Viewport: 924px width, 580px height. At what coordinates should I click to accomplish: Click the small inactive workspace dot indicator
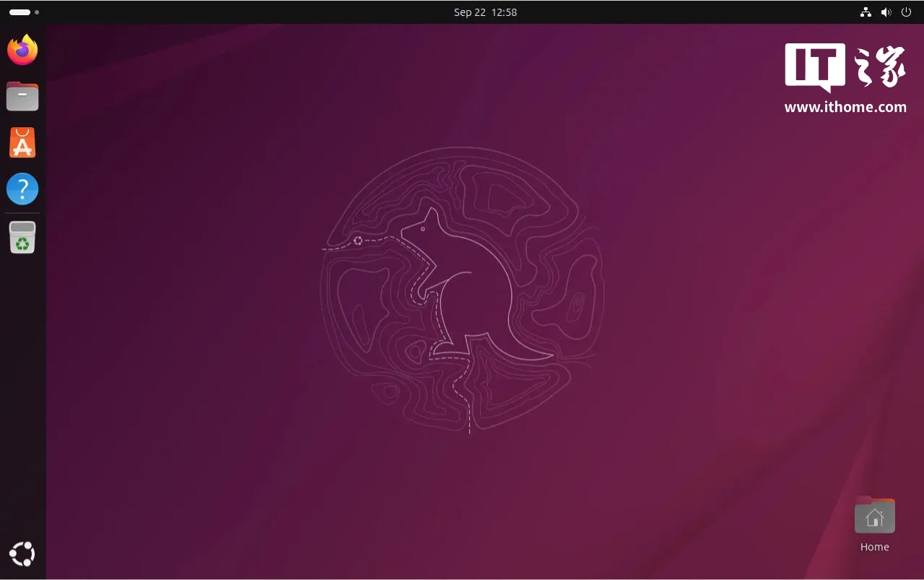(37, 12)
